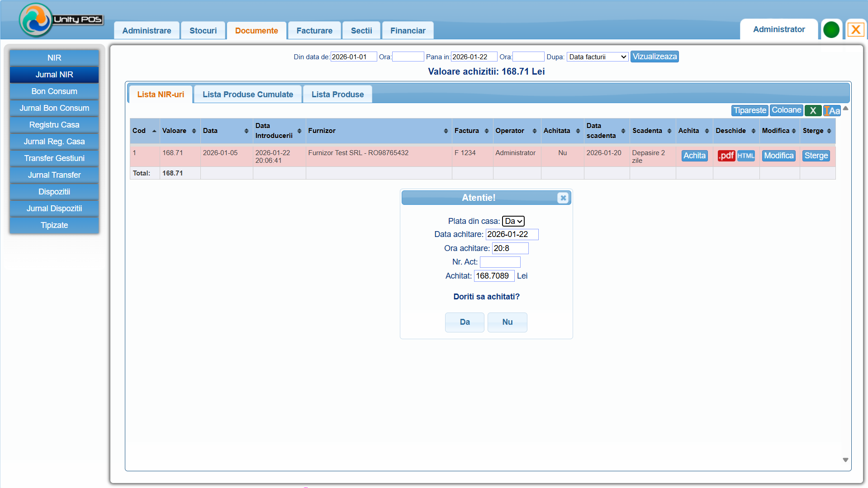Click the green status indicator circle
868x488 pixels.
pos(831,30)
